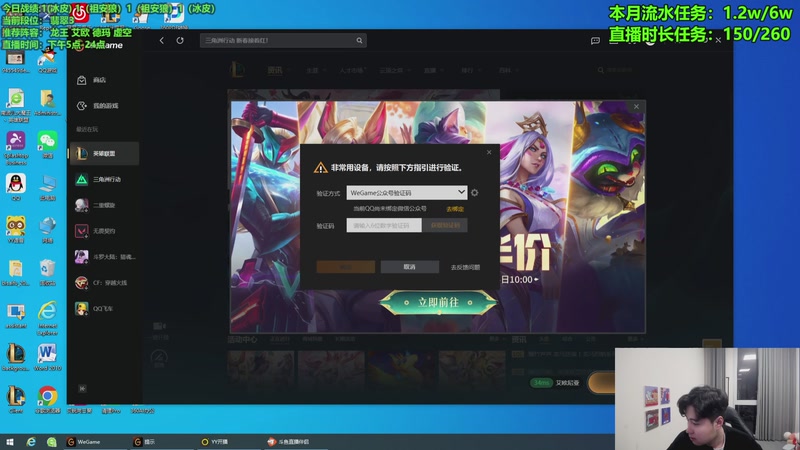This screenshot has height=450, width=800.
Task: Open the 此电脑 computer desktop icon
Action: (47, 187)
